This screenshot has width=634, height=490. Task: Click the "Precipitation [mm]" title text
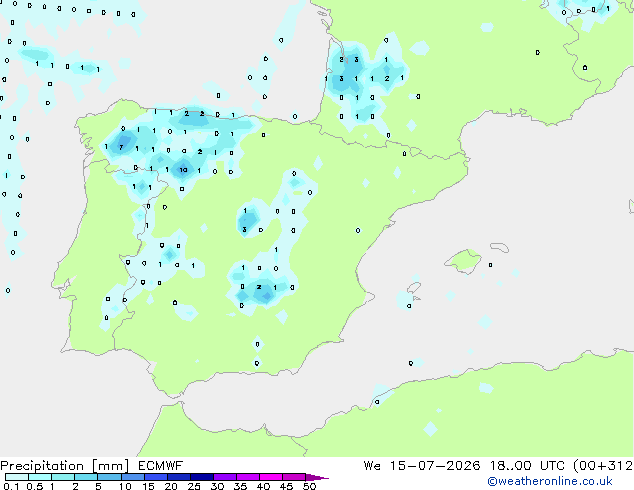[x=64, y=466]
